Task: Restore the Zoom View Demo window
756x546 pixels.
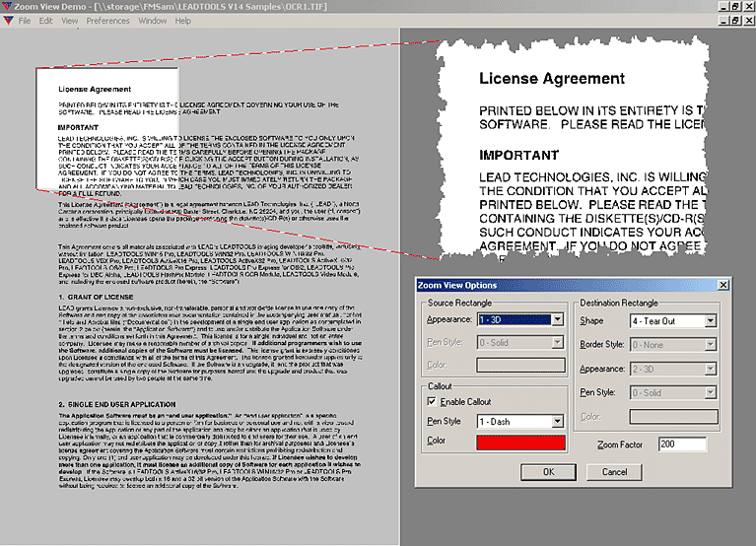Action: coord(735,7)
